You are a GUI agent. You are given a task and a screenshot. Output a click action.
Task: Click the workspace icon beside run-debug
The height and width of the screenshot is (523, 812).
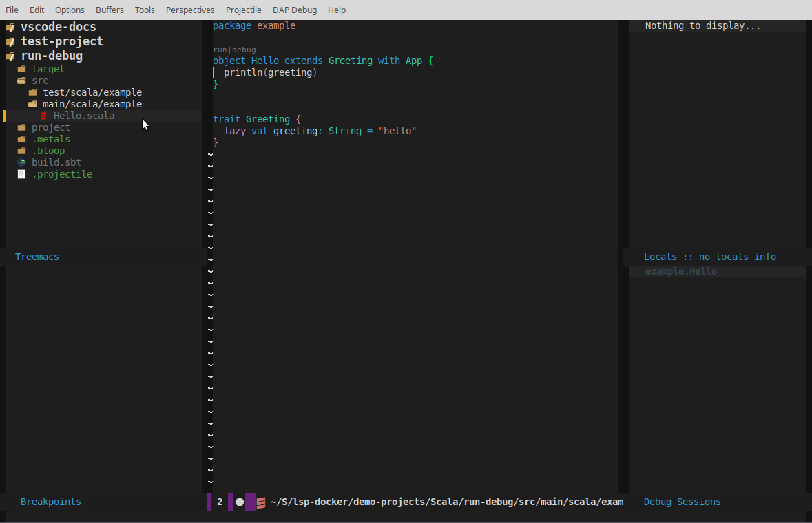point(10,56)
